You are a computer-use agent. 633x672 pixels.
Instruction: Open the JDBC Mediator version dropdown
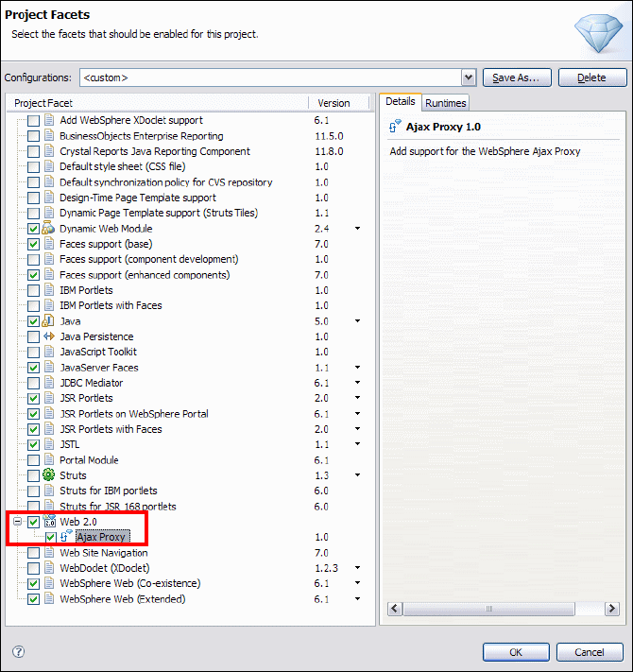[358, 382]
